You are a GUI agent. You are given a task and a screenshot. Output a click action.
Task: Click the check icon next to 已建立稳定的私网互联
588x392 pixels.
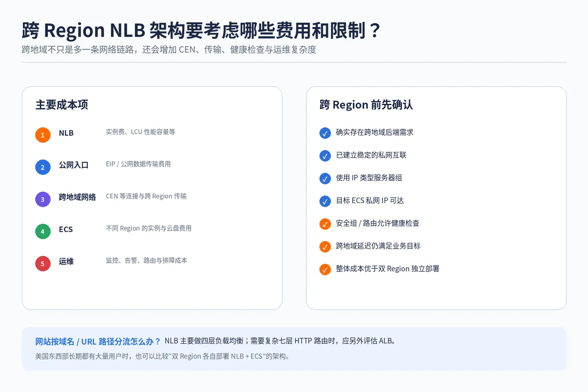coord(325,156)
